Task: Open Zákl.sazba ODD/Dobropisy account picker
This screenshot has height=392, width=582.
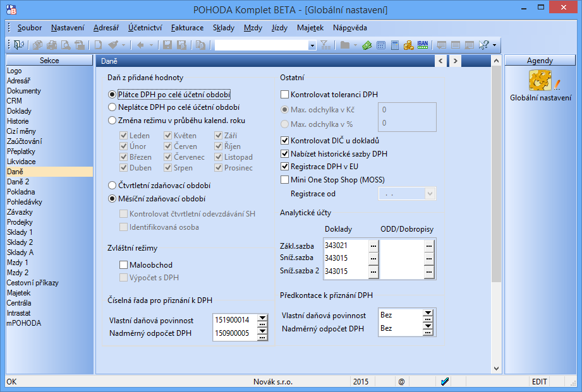Action: 429,246
